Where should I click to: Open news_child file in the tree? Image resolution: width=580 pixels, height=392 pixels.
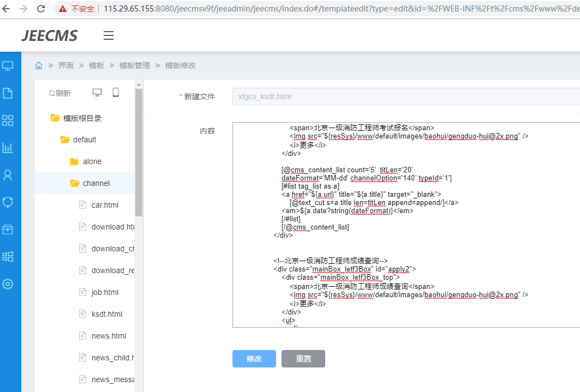[x=113, y=358]
